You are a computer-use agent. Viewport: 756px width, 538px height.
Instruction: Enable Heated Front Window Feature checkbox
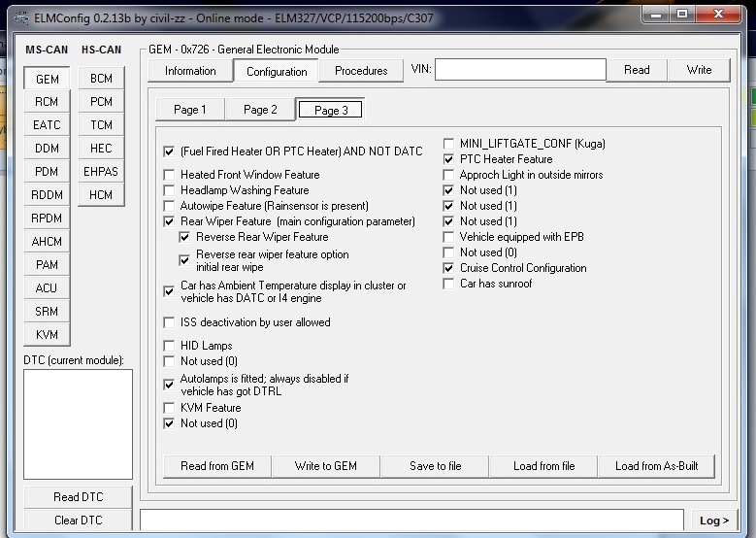tap(171, 175)
